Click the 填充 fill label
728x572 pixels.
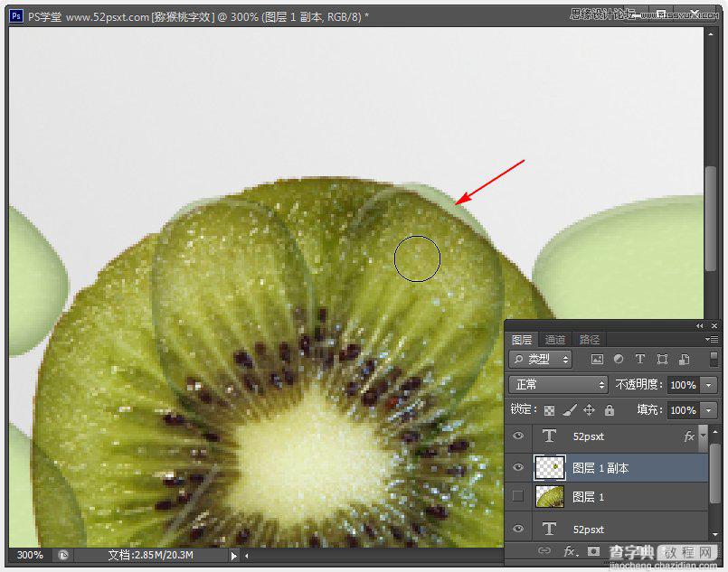tap(649, 409)
